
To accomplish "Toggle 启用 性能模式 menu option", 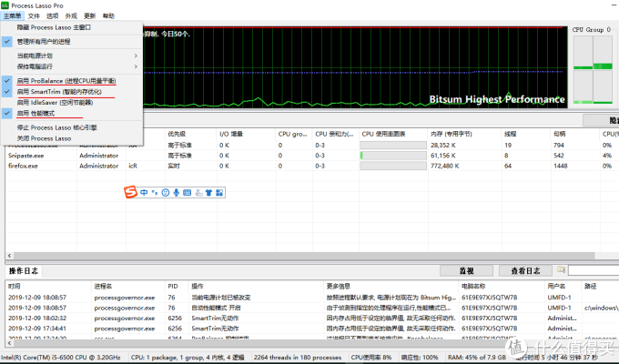I will pyautogui.click(x=71, y=114).
